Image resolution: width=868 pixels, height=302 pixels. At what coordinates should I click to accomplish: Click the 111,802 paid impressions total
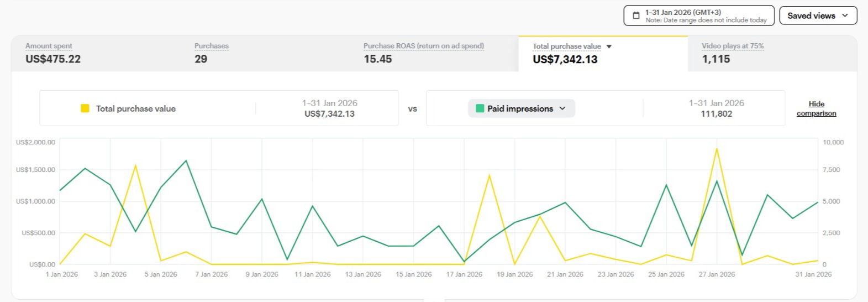pos(716,114)
